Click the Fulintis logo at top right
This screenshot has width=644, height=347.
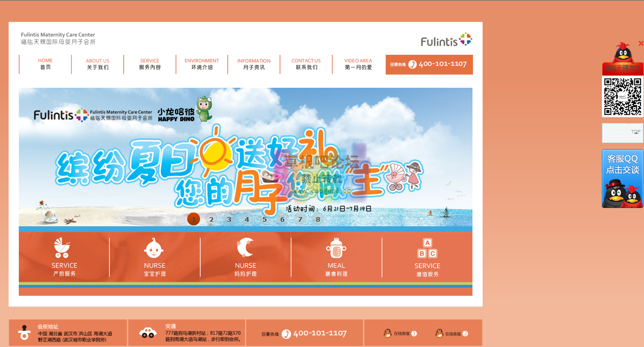tap(446, 40)
